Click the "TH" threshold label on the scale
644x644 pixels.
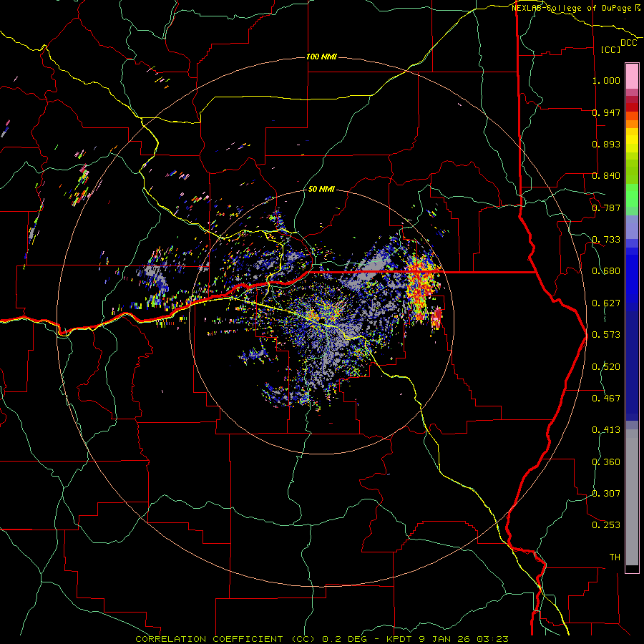tap(615, 557)
